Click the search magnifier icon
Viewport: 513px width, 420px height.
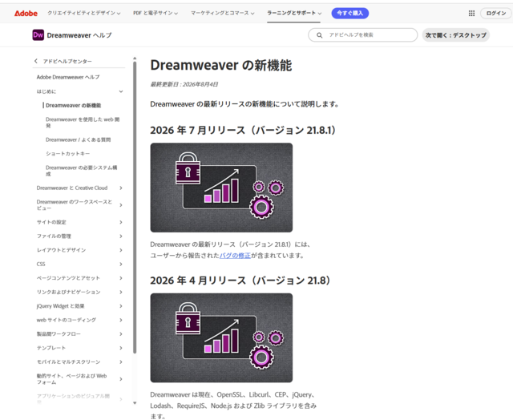319,35
